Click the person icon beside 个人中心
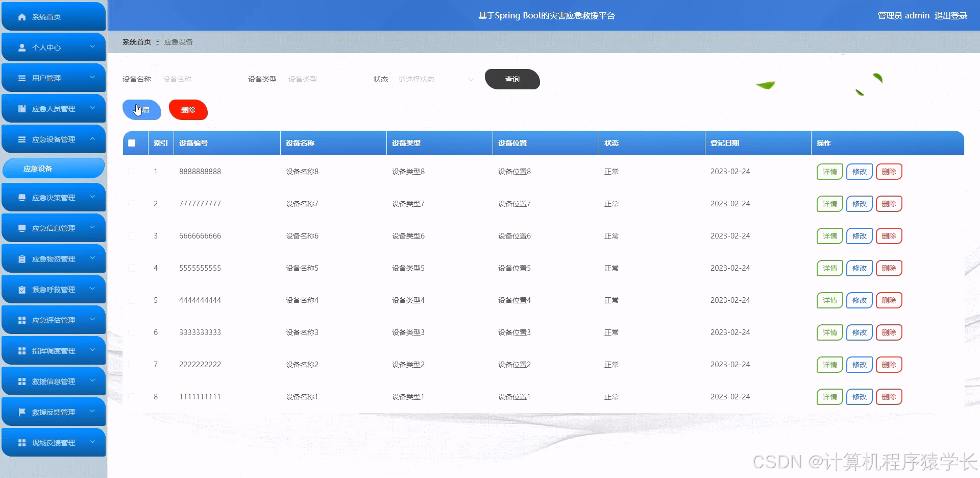Image resolution: width=980 pixels, height=478 pixels. click(x=22, y=47)
